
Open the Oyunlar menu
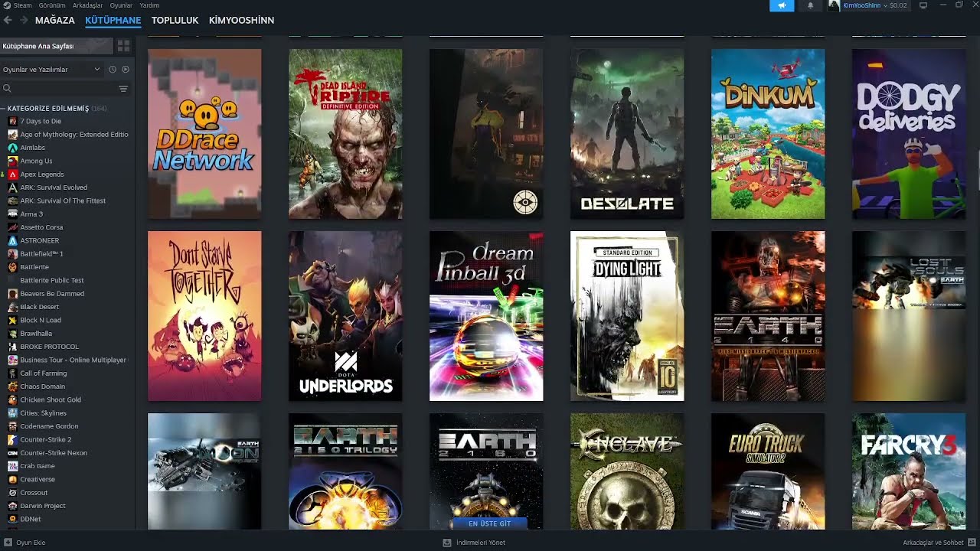121,5
